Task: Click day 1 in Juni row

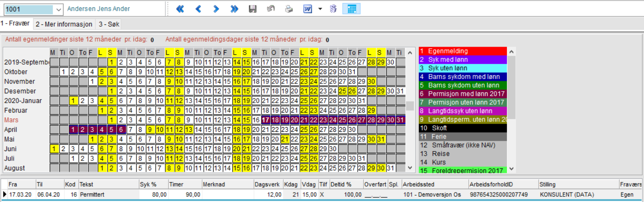Action: (55, 149)
